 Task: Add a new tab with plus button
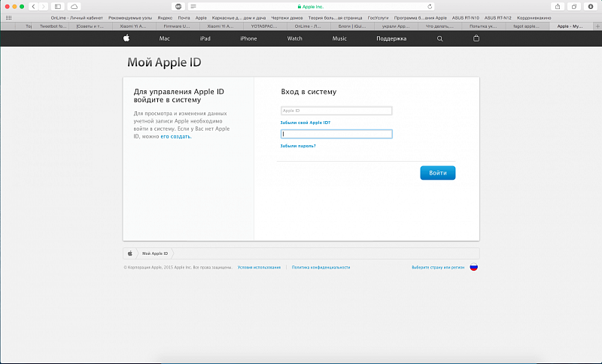click(x=597, y=26)
